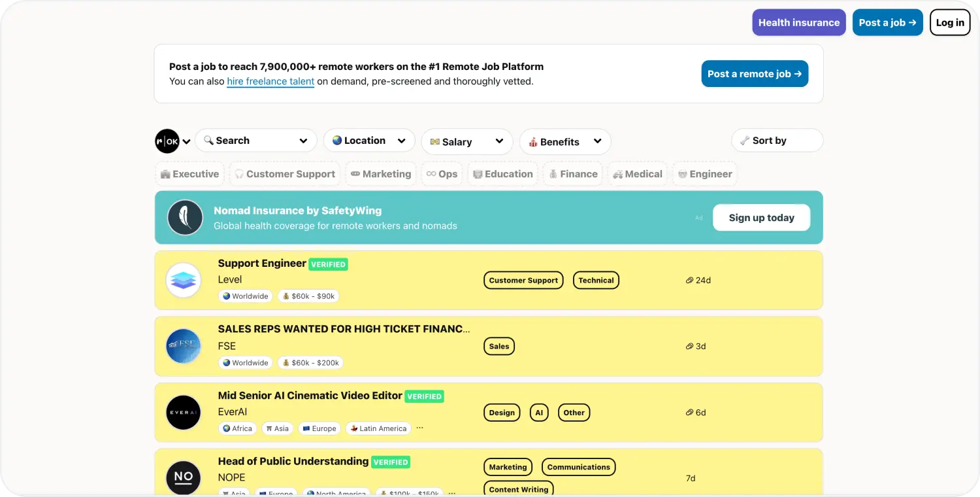Viewport: 980px width, 497px height.
Task: Click the Health insurance button
Action: pyautogui.click(x=799, y=22)
